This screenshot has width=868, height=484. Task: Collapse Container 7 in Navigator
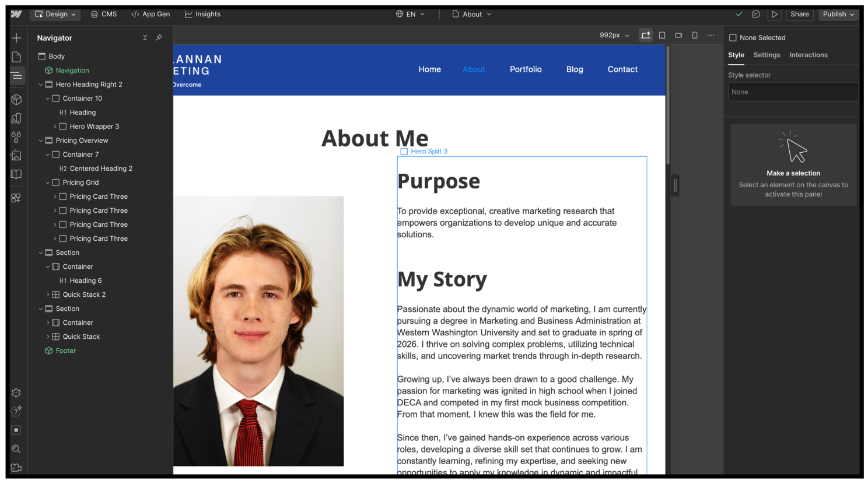point(48,155)
